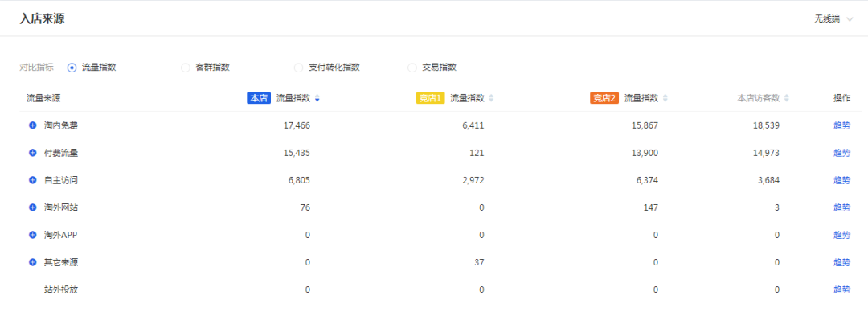Sort by 本店访客数 arrow icon
This screenshot has width=868, height=320.
pyautogui.click(x=787, y=99)
